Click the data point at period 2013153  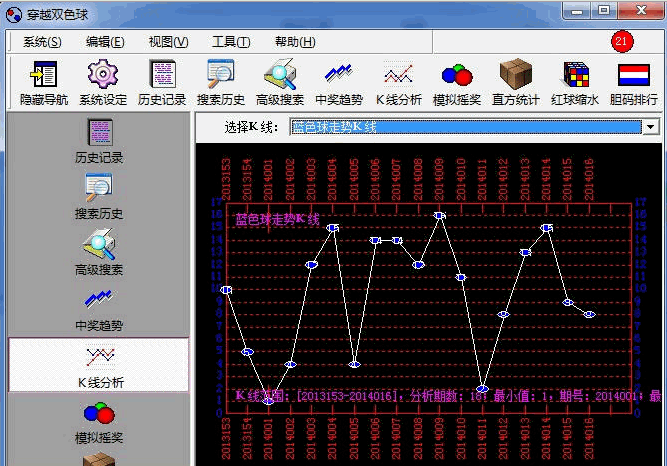coord(226,290)
